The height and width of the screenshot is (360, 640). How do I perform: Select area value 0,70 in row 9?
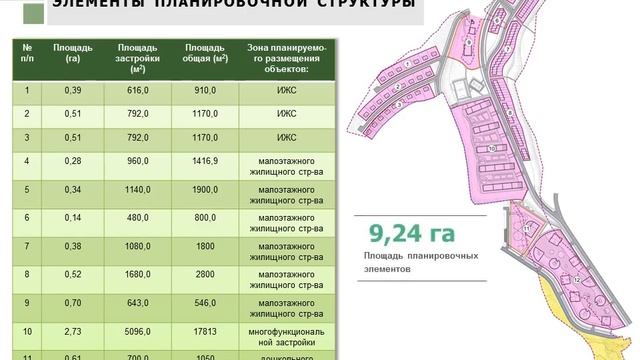(x=73, y=303)
